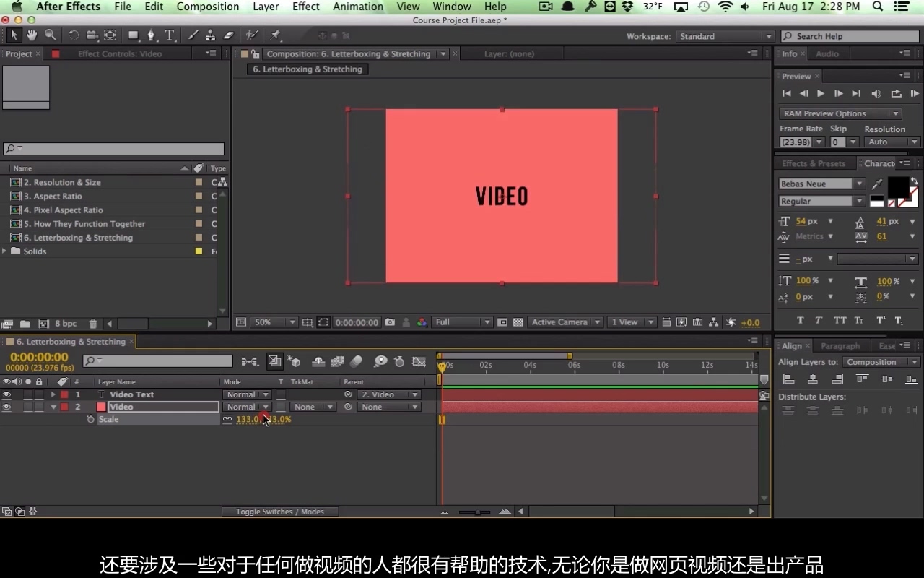Align layers to left edge

click(788, 379)
